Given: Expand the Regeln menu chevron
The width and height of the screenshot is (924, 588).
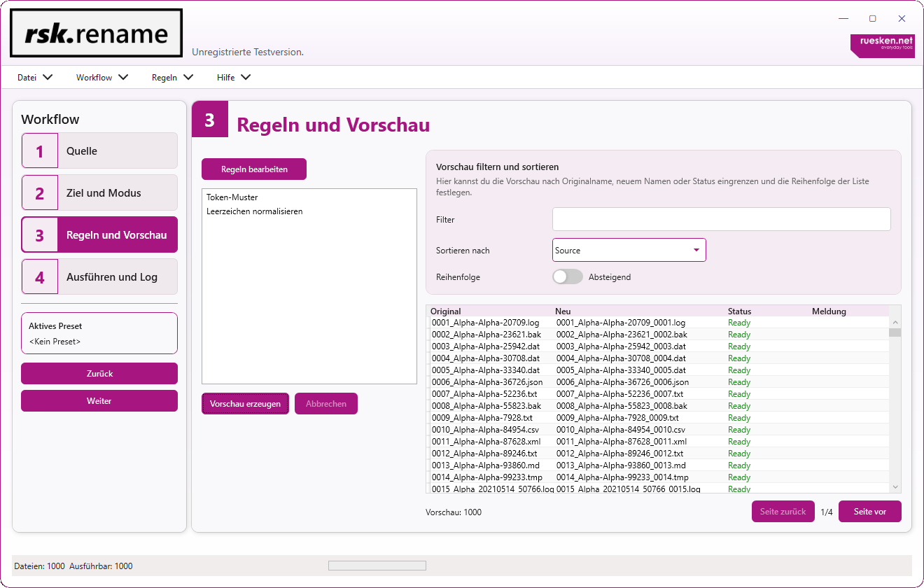Looking at the screenshot, I should pyautogui.click(x=188, y=78).
